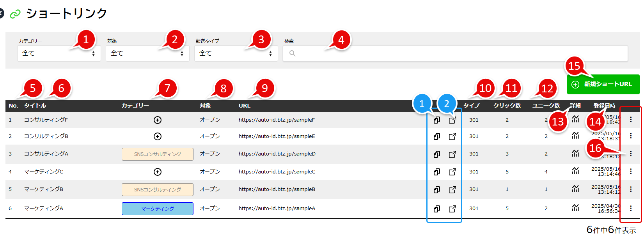644x244 pixels.
Task: Open three-dot menu for コンサルティングF
Action: 631,120
